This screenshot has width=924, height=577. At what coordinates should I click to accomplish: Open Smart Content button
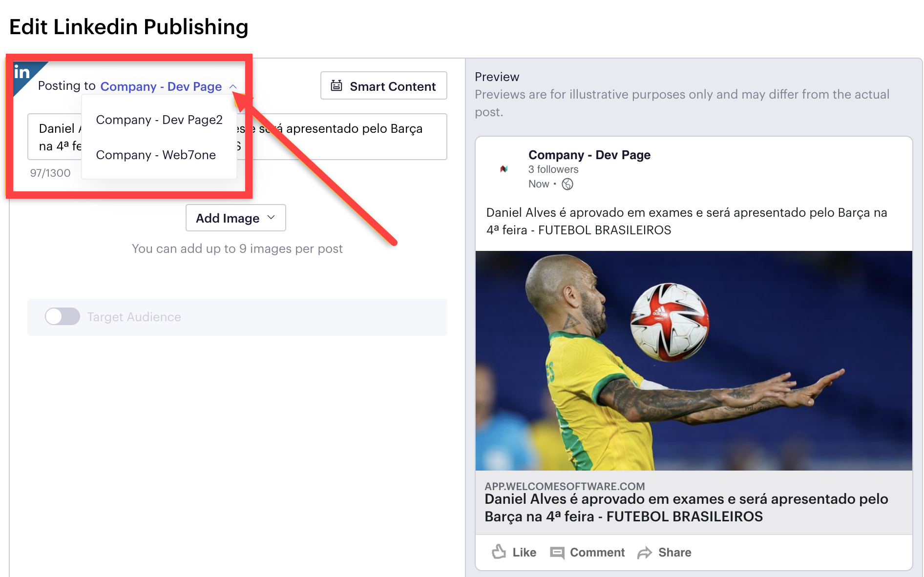coord(384,86)
